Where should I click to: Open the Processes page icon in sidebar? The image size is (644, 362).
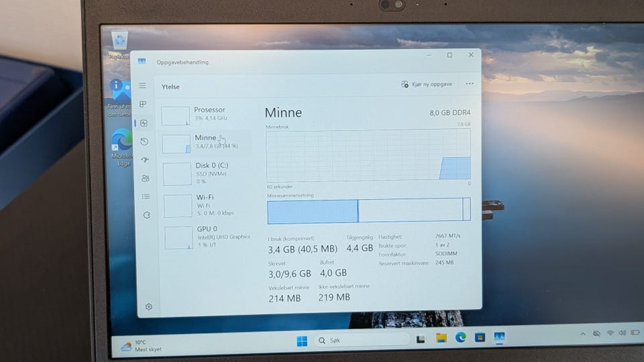(x=143, y=104)
